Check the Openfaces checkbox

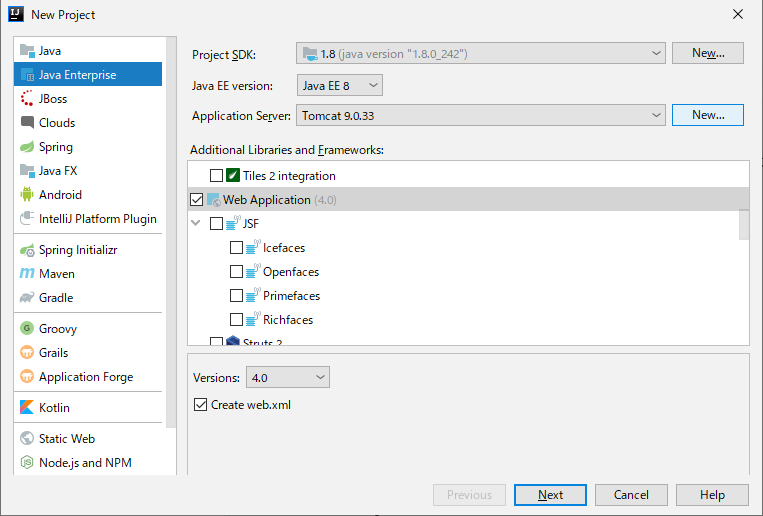coord(236,271)
